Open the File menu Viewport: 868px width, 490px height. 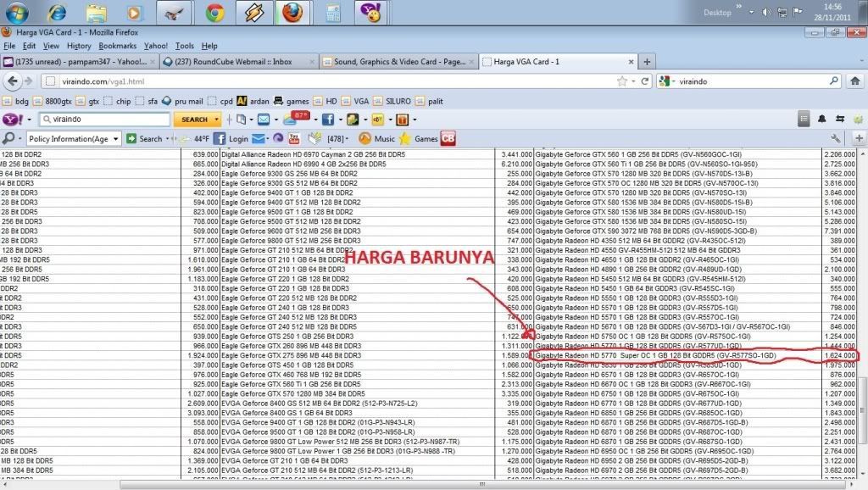pyautogui.click(x=9, y=46)
